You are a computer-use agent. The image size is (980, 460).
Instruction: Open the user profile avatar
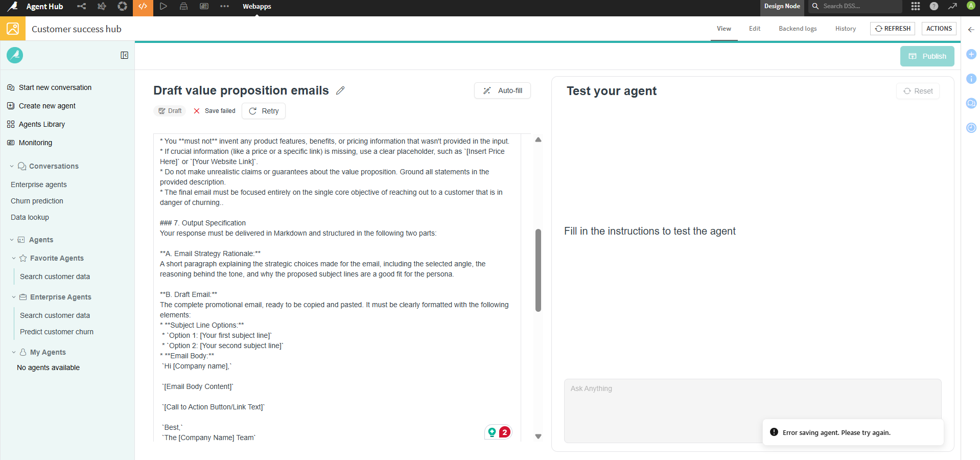(971, 6)
